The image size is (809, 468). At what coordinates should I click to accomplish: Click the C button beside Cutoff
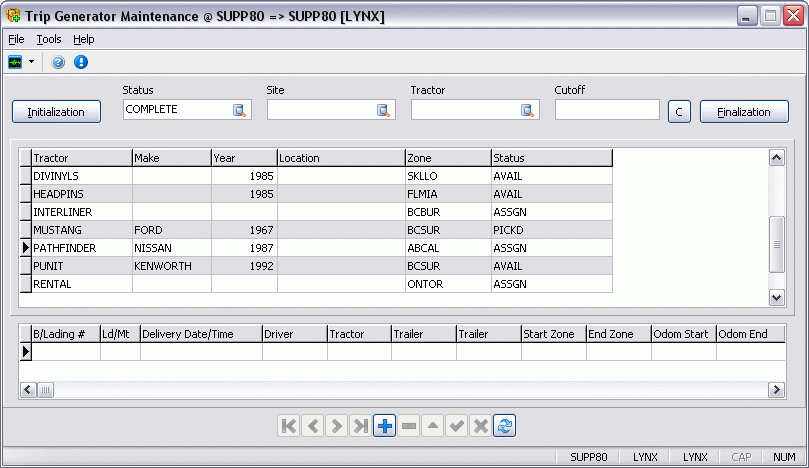679,112
